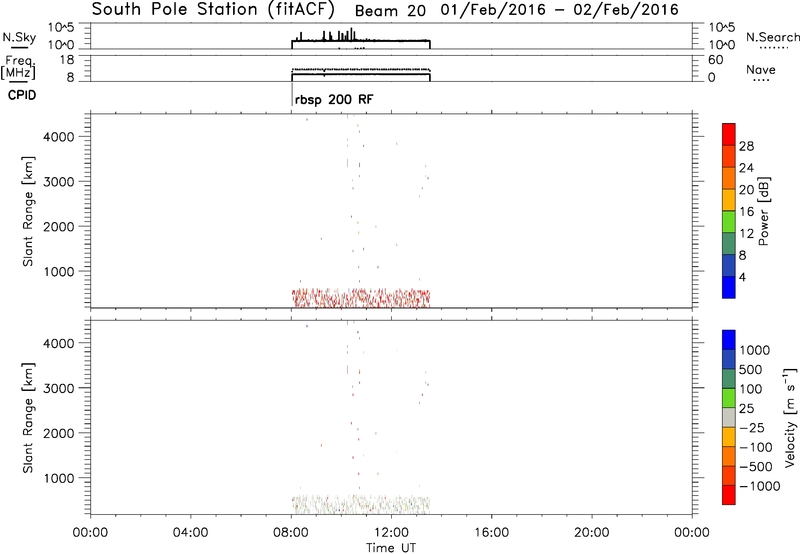Click the title "South Pole Station (fitACF)"
This screenshot has width=800, height=554.
tap(213, 10)
